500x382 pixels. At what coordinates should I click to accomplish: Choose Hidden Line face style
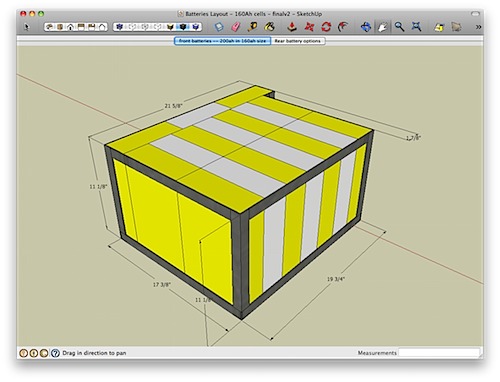157,27
